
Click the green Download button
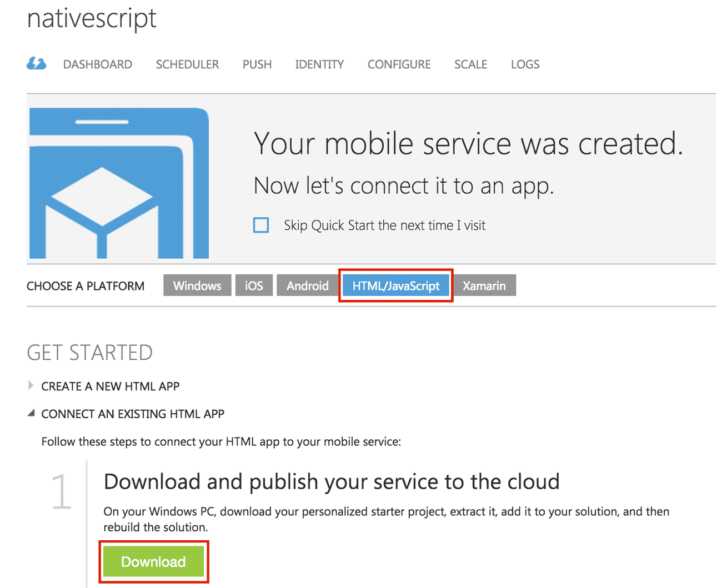pos(153,562)
